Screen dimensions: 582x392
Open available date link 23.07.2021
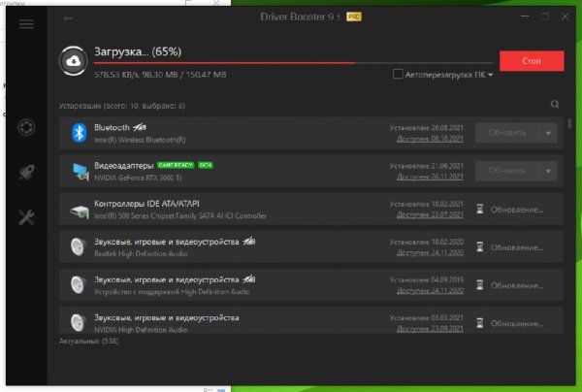430,215
